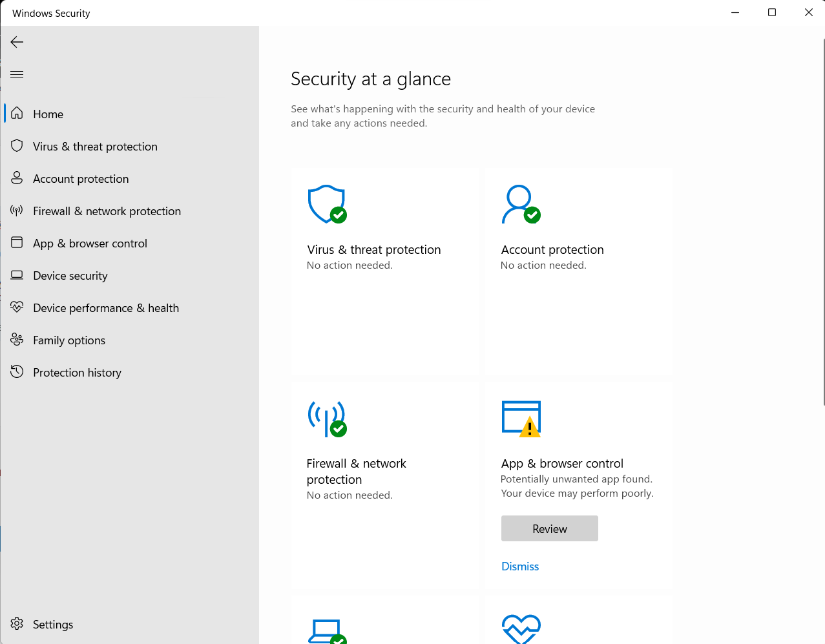Click the vertical scrollbar on the right
The width and height of the screenshot is (825, 644).
point(823,222)
